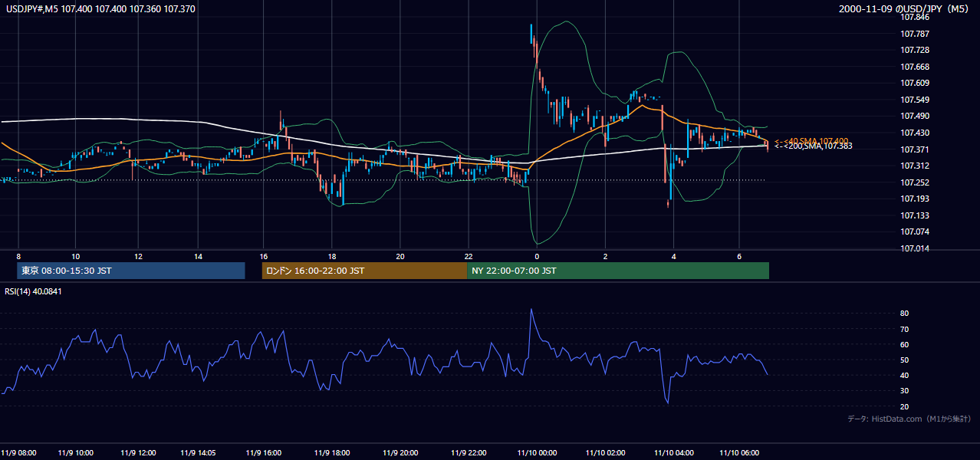
Task: Click hour label 16 below the price chart
Action: (x=264, y=256)
